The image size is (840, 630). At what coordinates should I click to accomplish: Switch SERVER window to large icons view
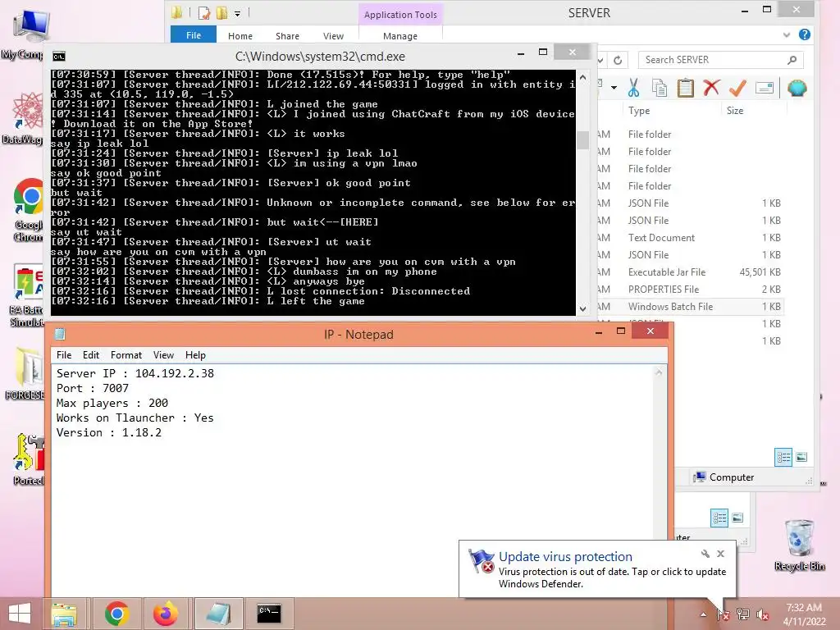click(801, 457)
